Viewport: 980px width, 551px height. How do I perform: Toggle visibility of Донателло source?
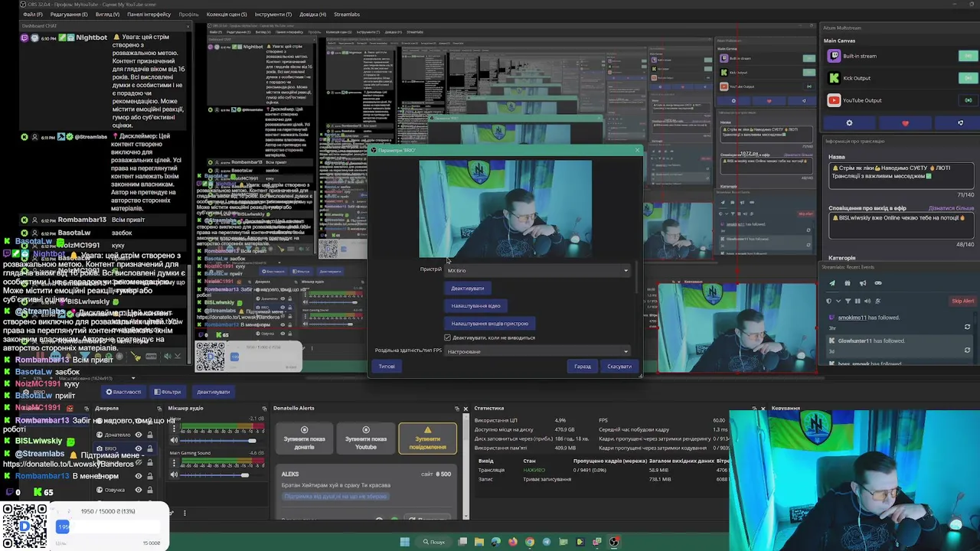139,435
